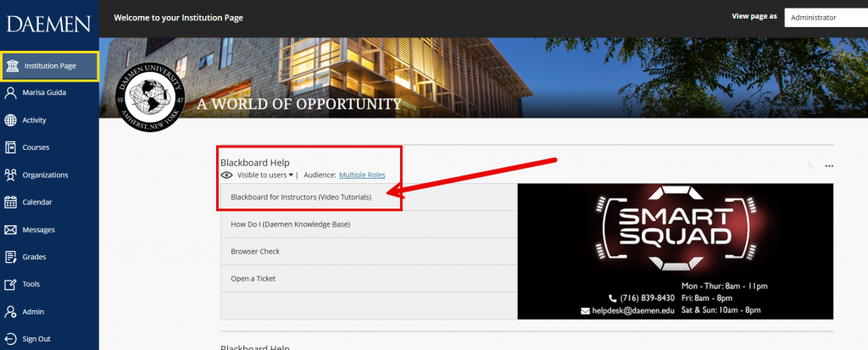Click the Welcome to your Institution Page title
Screen dimensions: 868x350
click(178, 18)
